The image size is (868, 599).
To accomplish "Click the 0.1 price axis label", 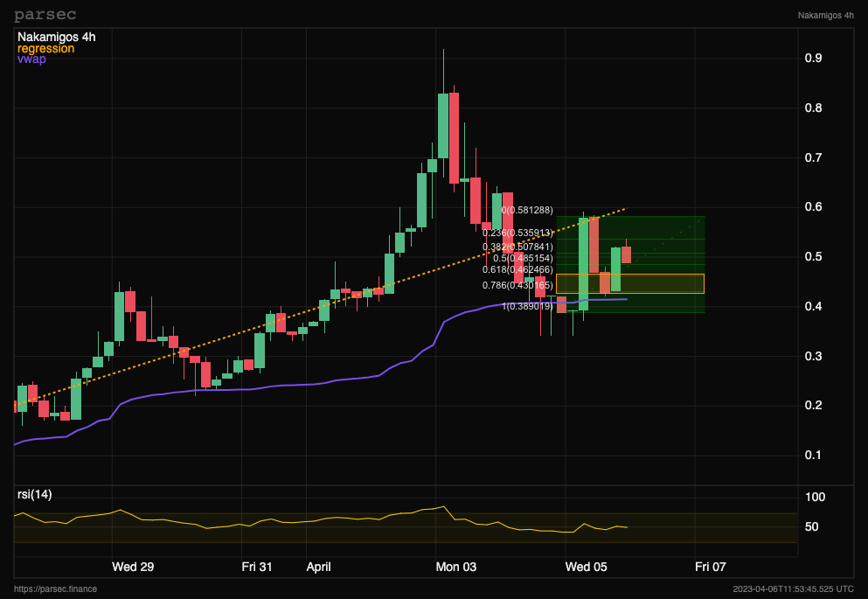I will 813,455.
